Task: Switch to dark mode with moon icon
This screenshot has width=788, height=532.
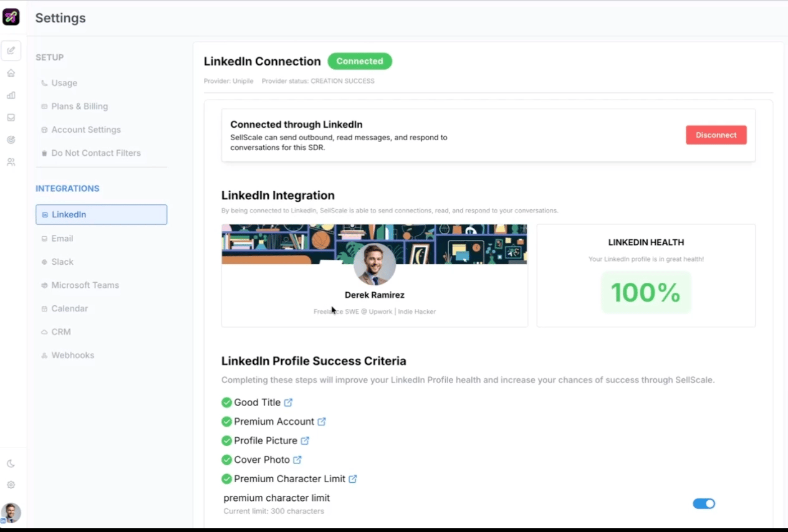Action: (x=11, y=463)
